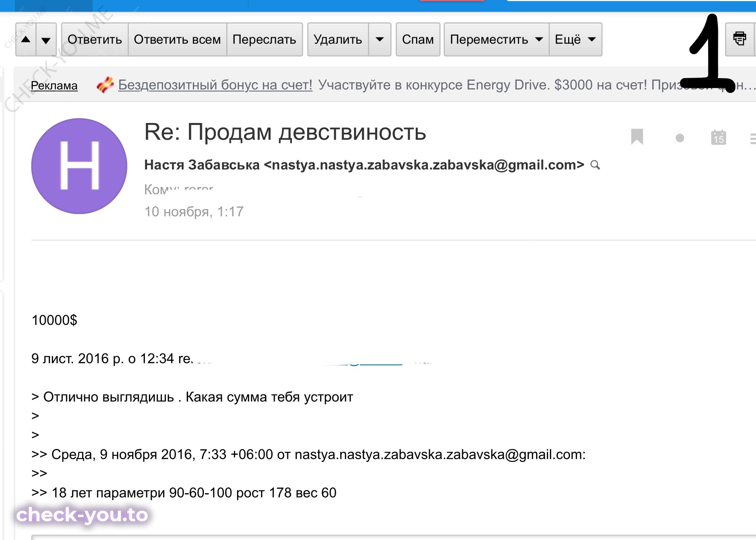Toggle the unread status dot
756x540 pixels.
click(x=680, y=138)
